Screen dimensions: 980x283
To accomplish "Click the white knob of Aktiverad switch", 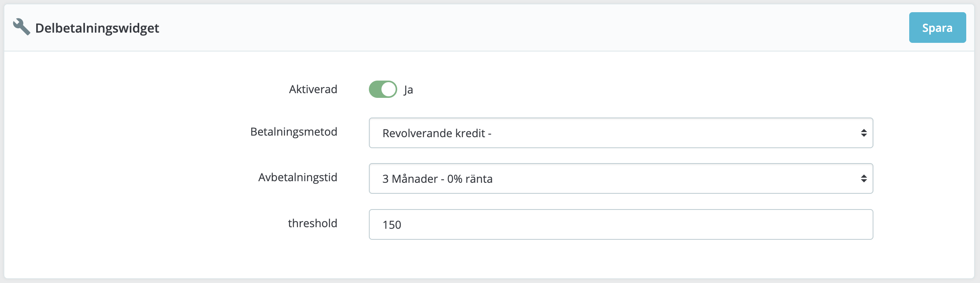I will (389, 89).
